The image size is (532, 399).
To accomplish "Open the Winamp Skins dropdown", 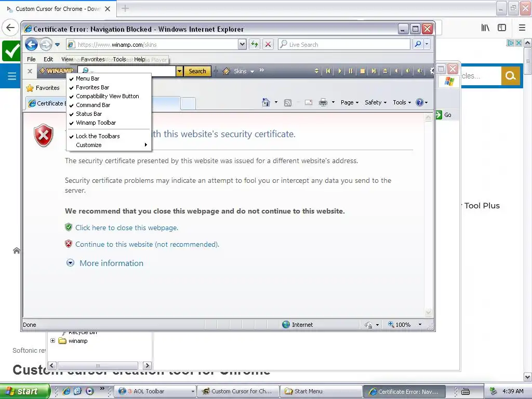I will (x=239, y=71).
